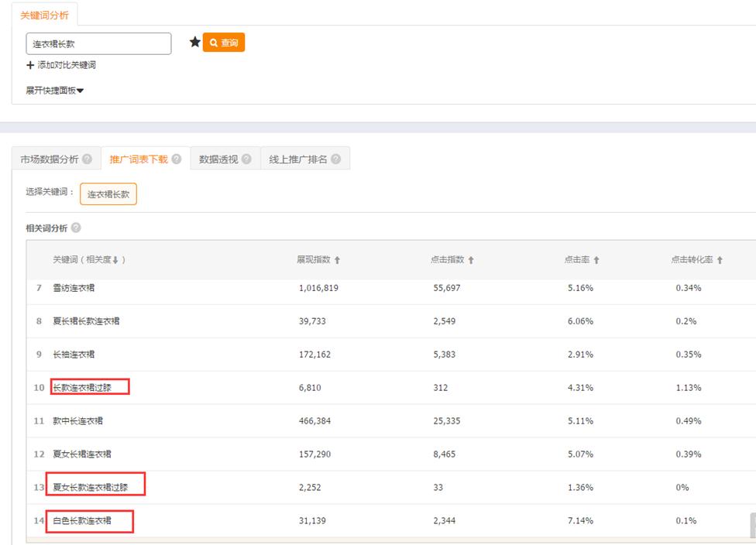Viewport: 756px width, 545px height.
Task: Click help icon next to 推广词表下载
Action: tap(177, 159)
